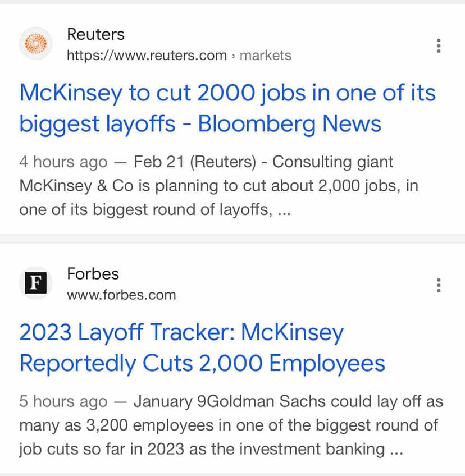Click the "5 hours ago" timestamp
Screen dimensions: 465x476
tap(63, 402)
